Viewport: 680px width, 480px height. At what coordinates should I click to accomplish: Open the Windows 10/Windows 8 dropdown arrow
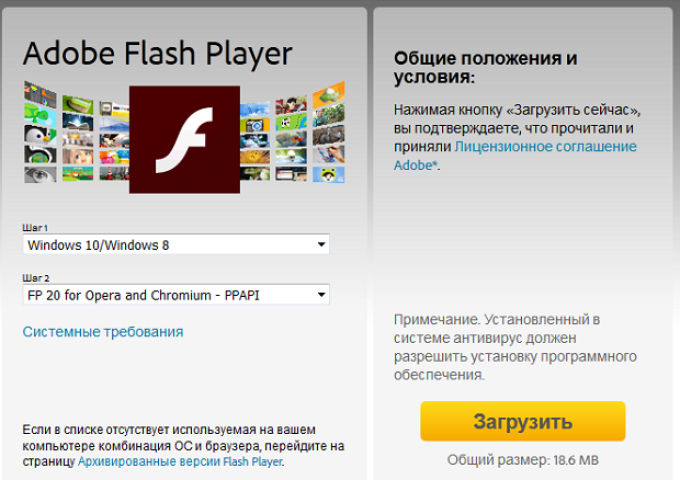coord(321,244)
